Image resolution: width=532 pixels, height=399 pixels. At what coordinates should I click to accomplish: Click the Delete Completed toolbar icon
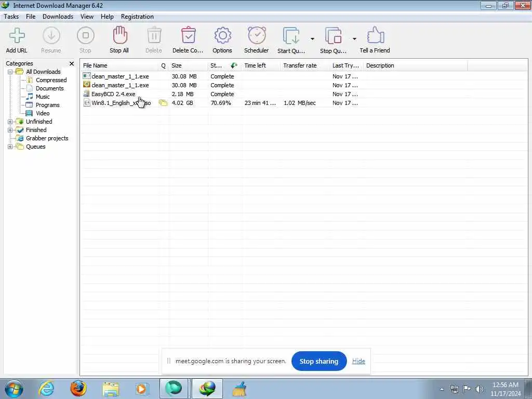pyautogui.click(x=188, y=36)
